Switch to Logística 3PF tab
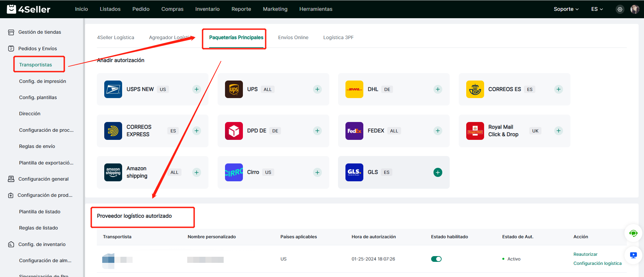 click(x=338, y=37)
